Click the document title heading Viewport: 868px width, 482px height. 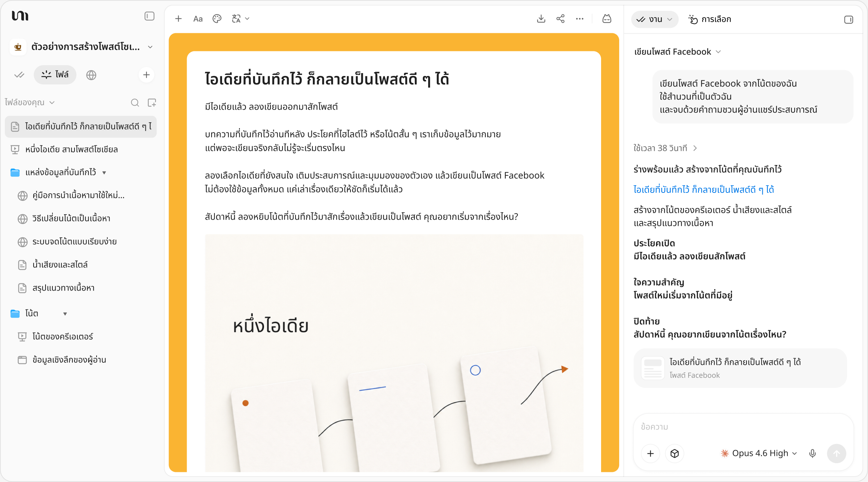coord(327,79)
